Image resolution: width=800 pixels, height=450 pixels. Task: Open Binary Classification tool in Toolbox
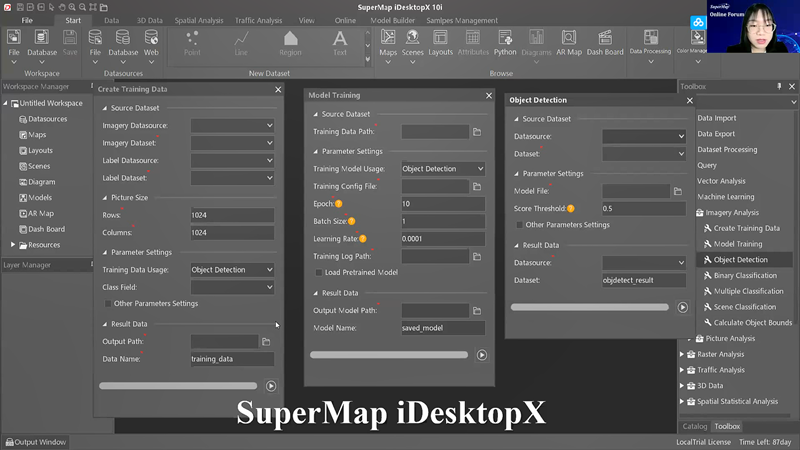(745, 276)
